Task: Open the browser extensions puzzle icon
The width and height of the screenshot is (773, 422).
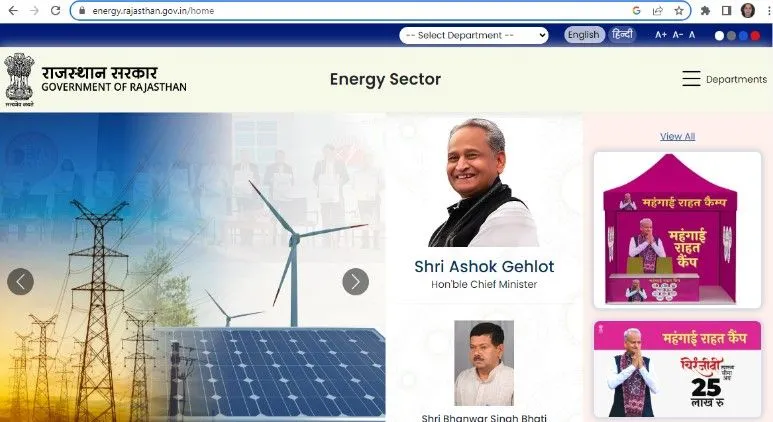Action: pyautogui.click(x=705, y=10)
